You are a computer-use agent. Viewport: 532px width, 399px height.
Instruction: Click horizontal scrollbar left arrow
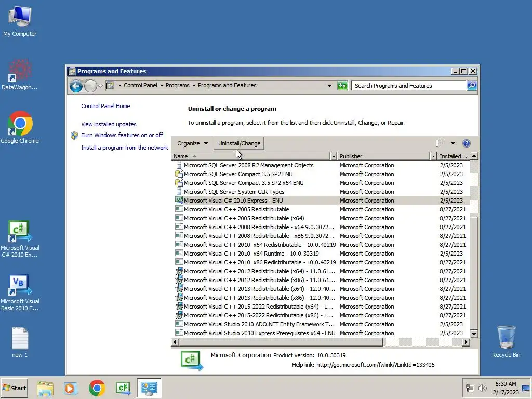(x=175, y=342)
